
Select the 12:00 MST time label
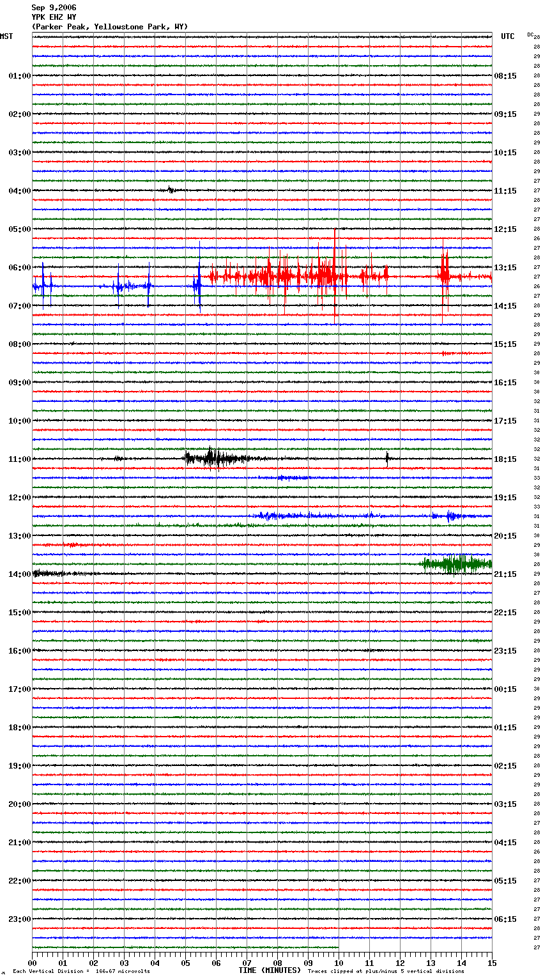pyautogui.click(x=20, y=498)
